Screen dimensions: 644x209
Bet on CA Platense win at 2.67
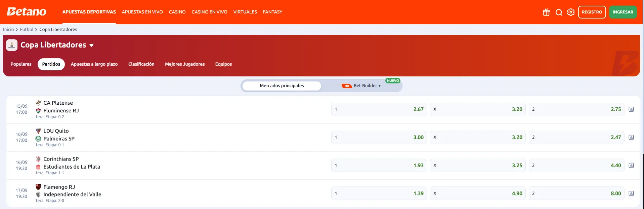click(379, 109)
